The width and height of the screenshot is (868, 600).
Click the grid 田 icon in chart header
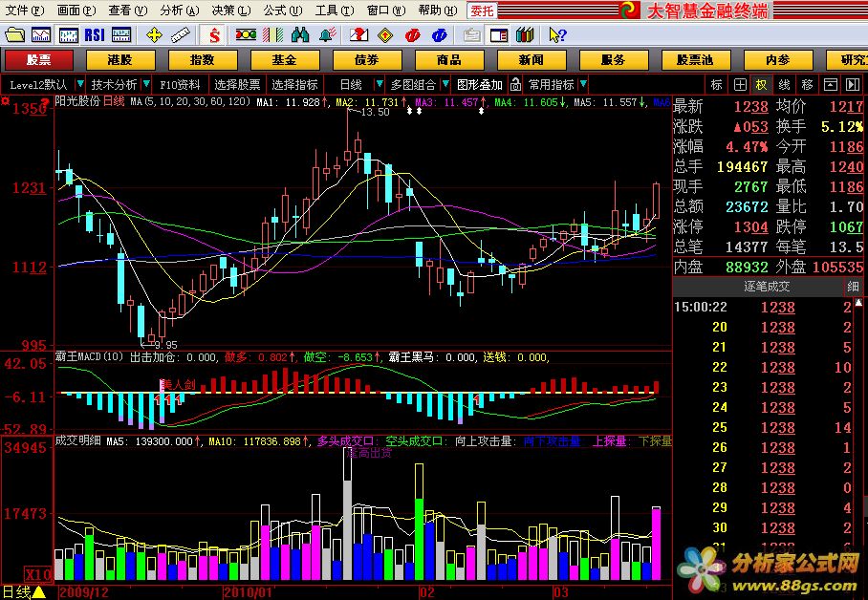click(740, 85)
